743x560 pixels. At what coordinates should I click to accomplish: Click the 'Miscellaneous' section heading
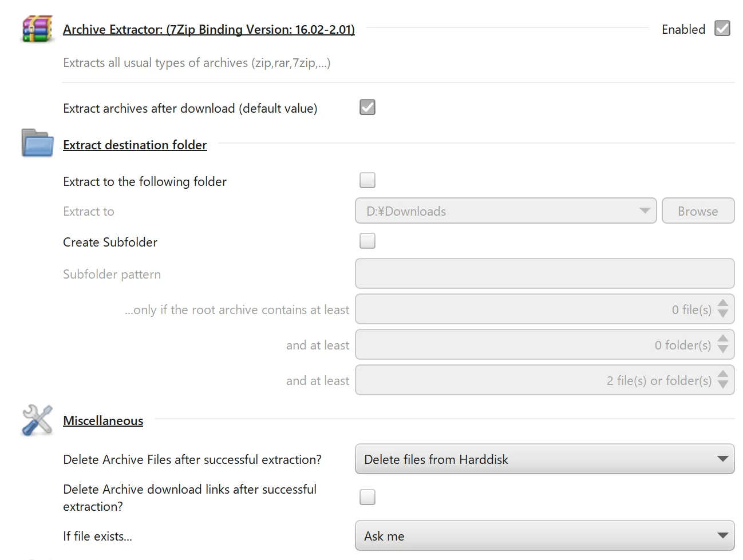click(x=103, y=420)
